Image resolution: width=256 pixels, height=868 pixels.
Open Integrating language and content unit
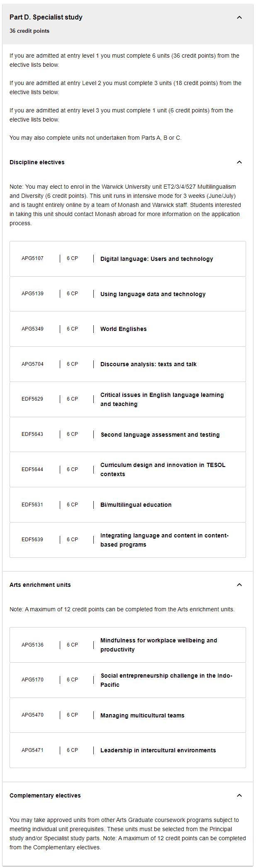(x=164, y=540)
